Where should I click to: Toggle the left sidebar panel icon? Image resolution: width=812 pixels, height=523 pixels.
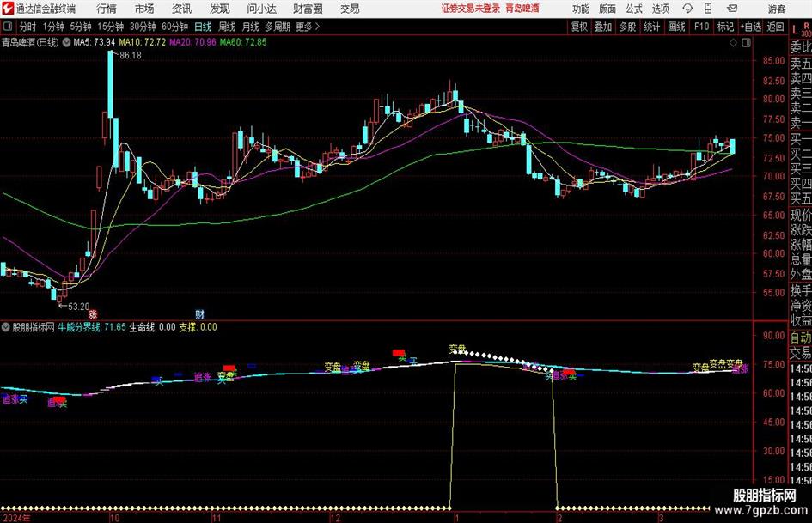click(x=8, y=27)
